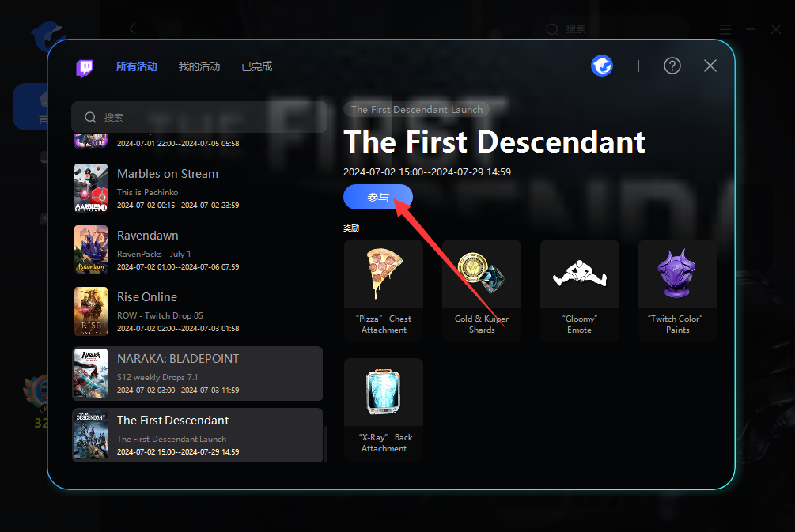Switch to the 已完成 tab
This screenshot has height=532, width=795.
257,67
